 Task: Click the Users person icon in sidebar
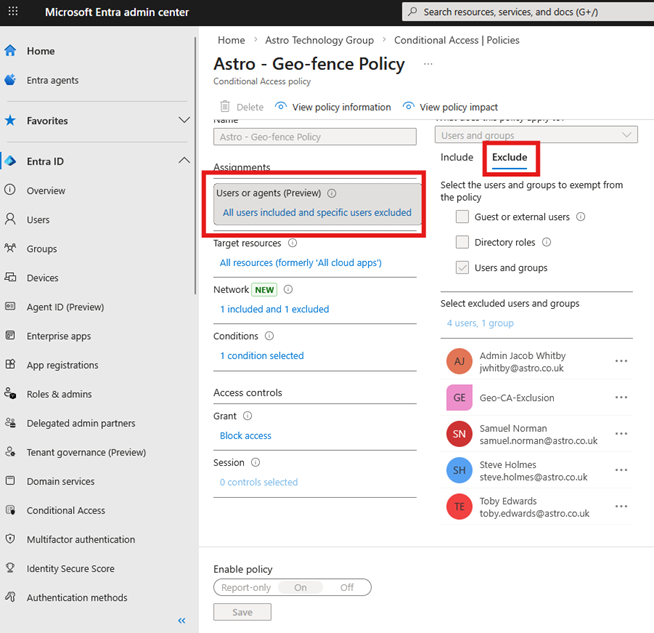(10, 219)
